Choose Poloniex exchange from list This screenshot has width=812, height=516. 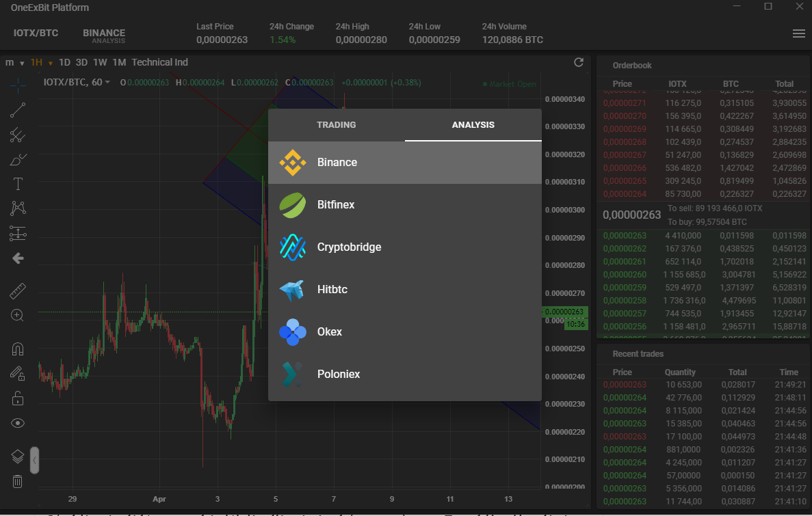point(405,375)
